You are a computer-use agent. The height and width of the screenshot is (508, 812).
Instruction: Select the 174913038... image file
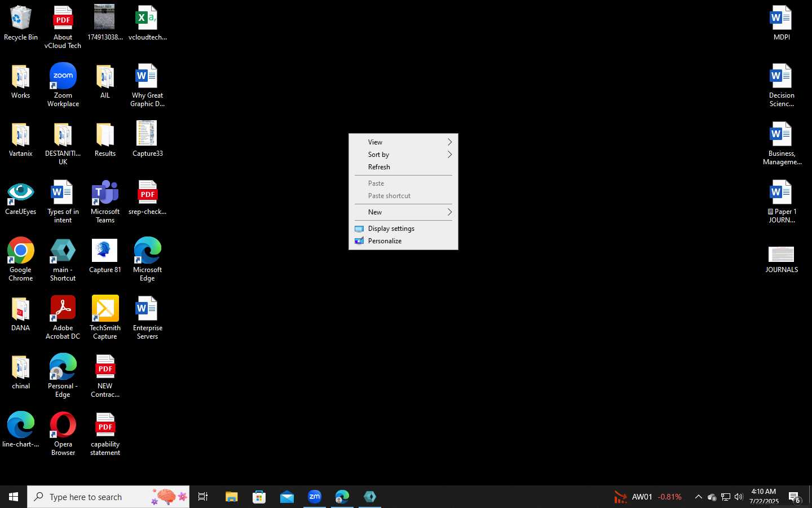105,24
